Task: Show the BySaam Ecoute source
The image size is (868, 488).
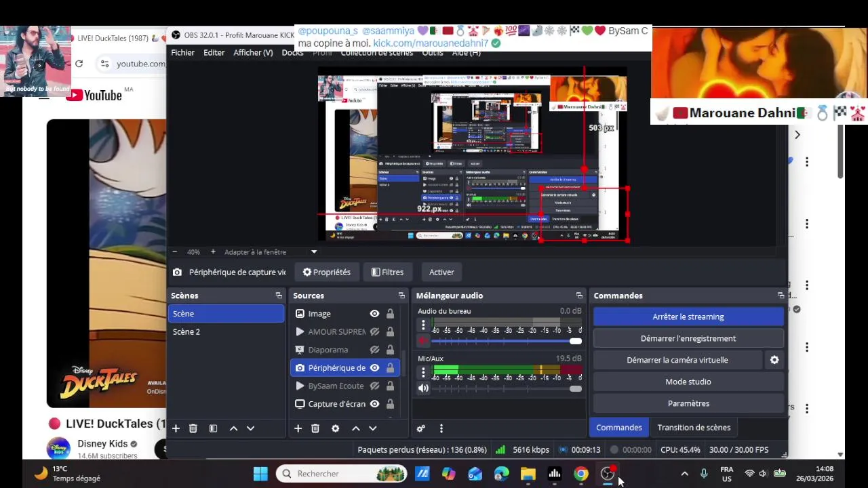Action: tap(374, 386)
